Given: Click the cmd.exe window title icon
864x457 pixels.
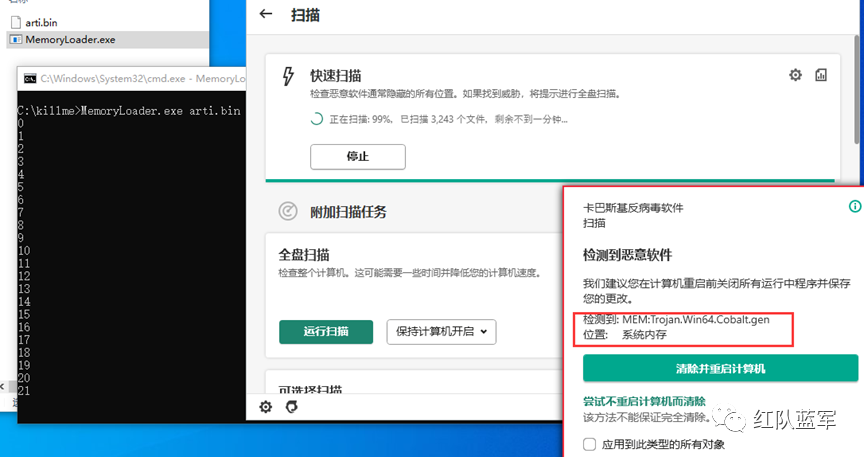Looking at the screenshot, I should [30, 78].
